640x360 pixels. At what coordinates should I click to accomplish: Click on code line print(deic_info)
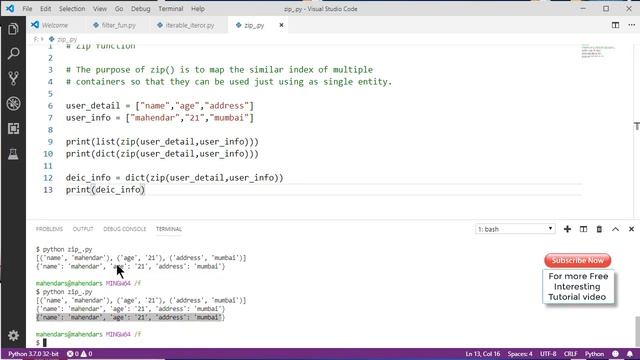click(105, 190)
